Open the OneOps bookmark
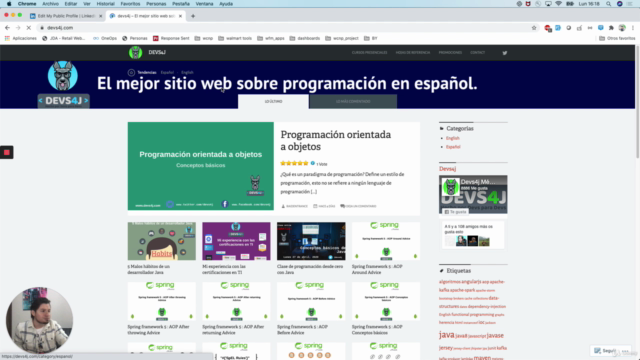Image resolution: width=640 pixels, height=360 pixels. [105, 38]
